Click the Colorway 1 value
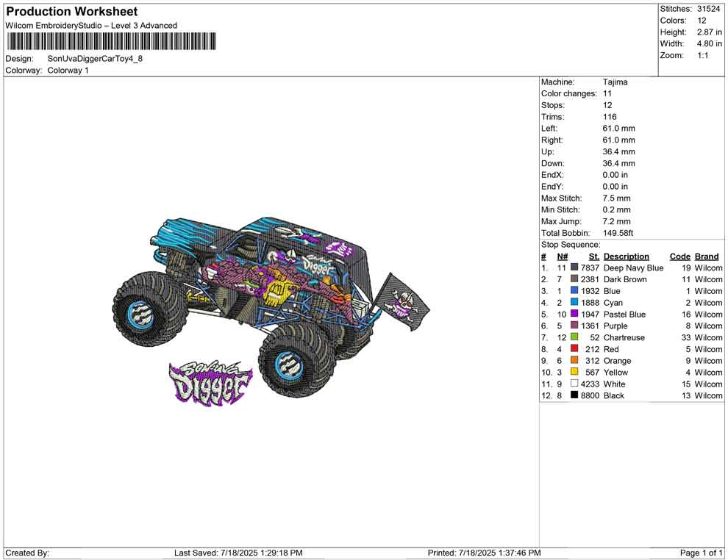 (68, 71)
